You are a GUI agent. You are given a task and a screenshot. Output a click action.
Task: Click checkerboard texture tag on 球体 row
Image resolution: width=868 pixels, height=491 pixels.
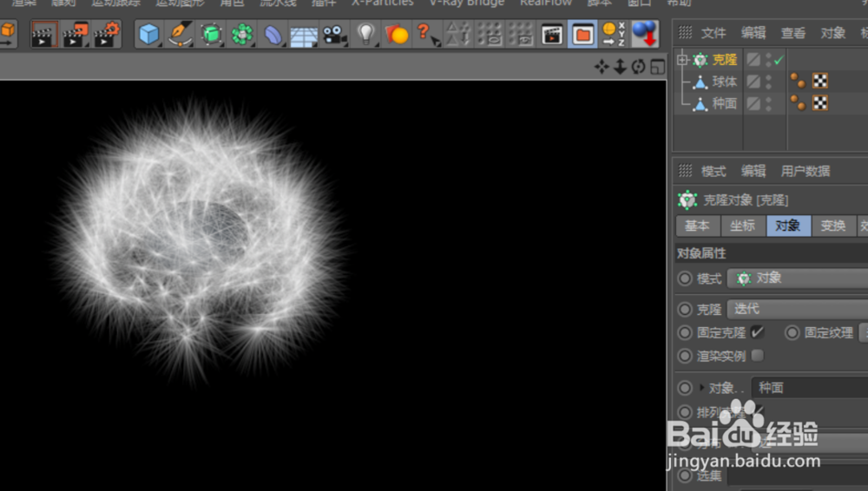(x=820, y=81)
